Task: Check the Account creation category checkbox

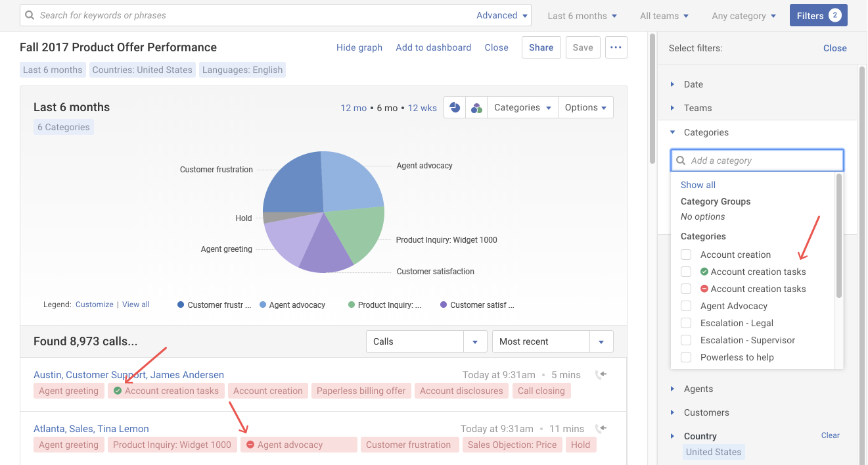Action: 686,255
